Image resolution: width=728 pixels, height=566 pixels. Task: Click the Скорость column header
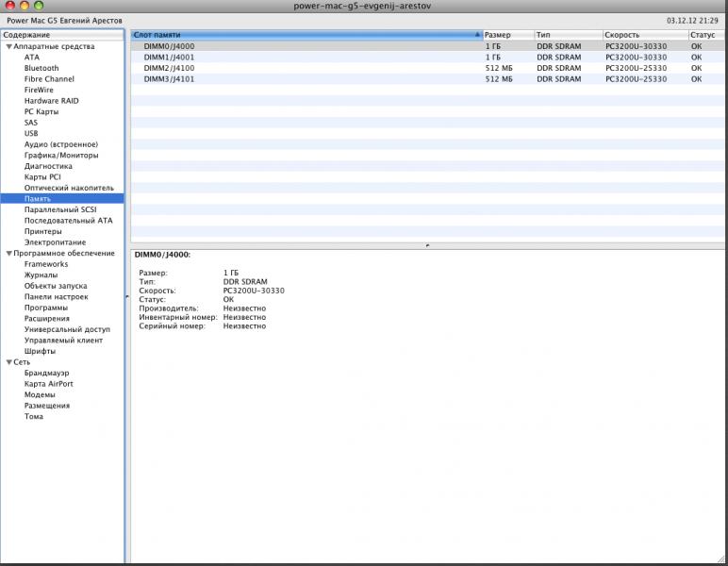(645, 35)
